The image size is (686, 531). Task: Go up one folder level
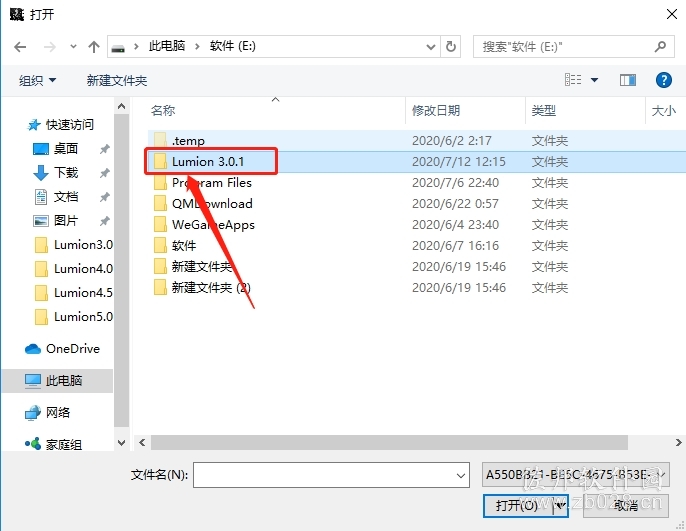pyautogui.click(x=94, y=47)
